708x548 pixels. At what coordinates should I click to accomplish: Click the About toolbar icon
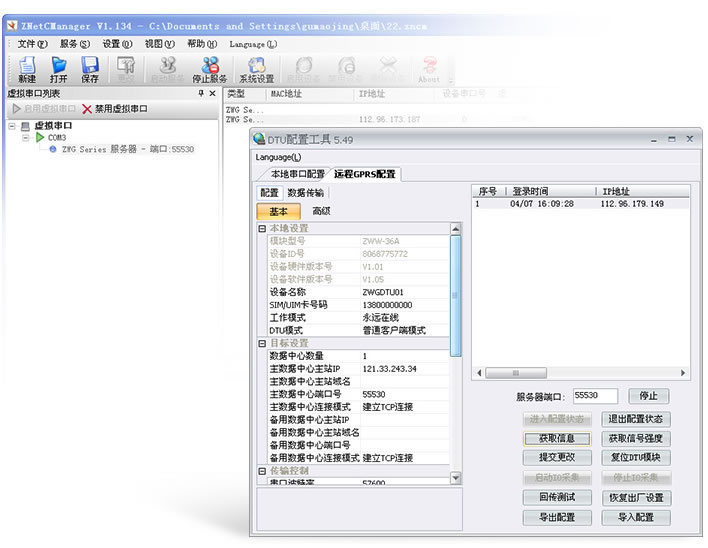pos(429,66)
